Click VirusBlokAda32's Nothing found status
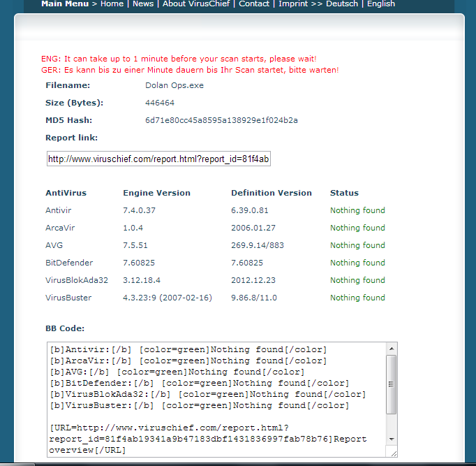 point(357,280)
